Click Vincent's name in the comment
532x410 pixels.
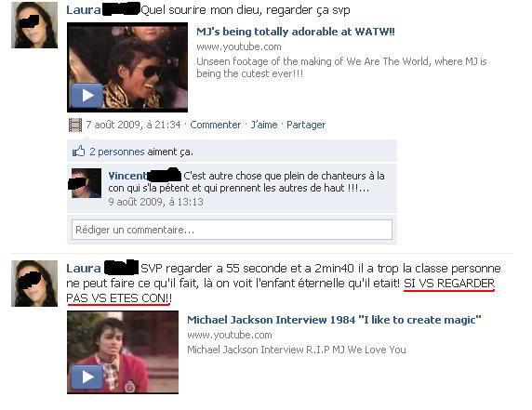tap(128, 176)
